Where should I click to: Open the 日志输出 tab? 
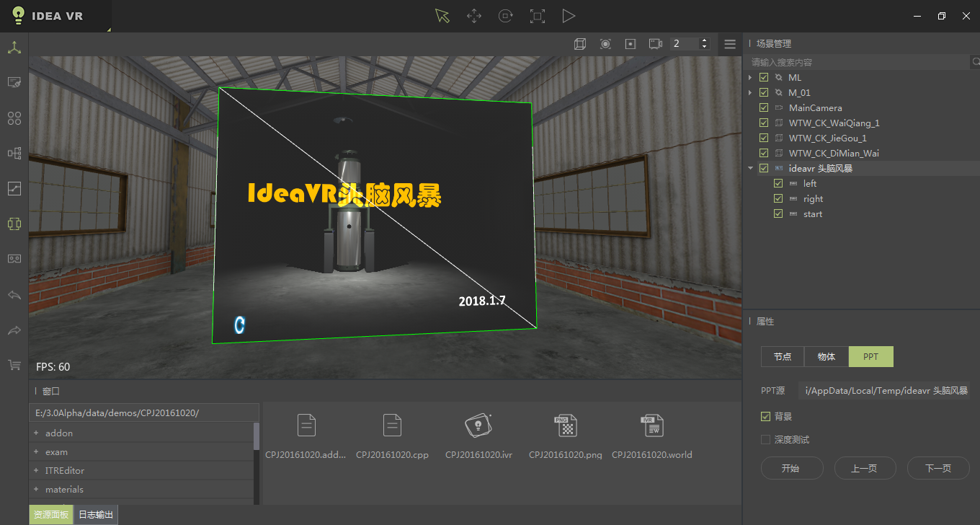tap(96, 514)
